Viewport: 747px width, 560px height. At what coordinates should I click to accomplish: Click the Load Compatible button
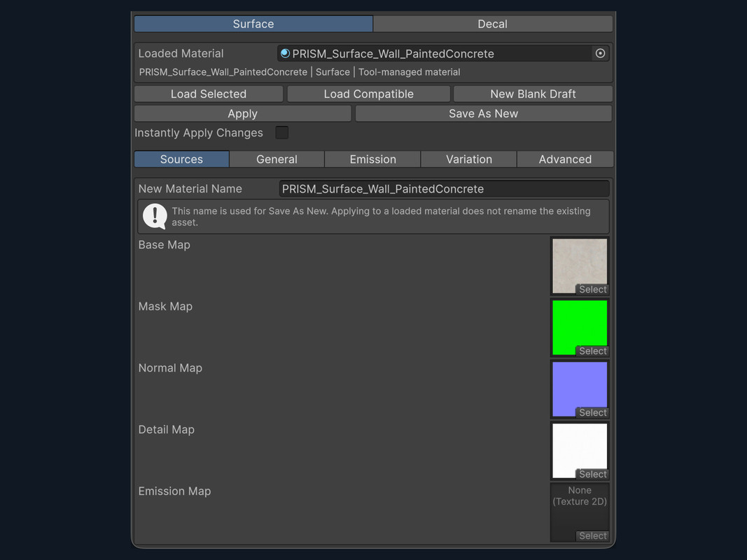click(x=369, y=94)
